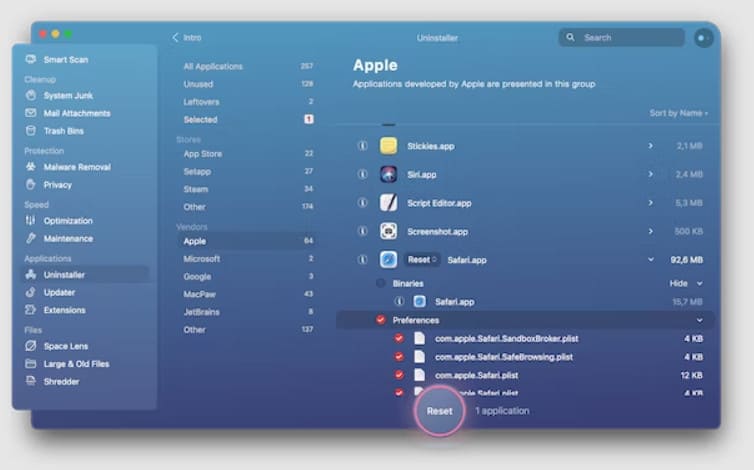The height and width of the screenshot is (470, 754).
Task: Click the Screenshot.app icon
Action: click(x=388, y=231)
